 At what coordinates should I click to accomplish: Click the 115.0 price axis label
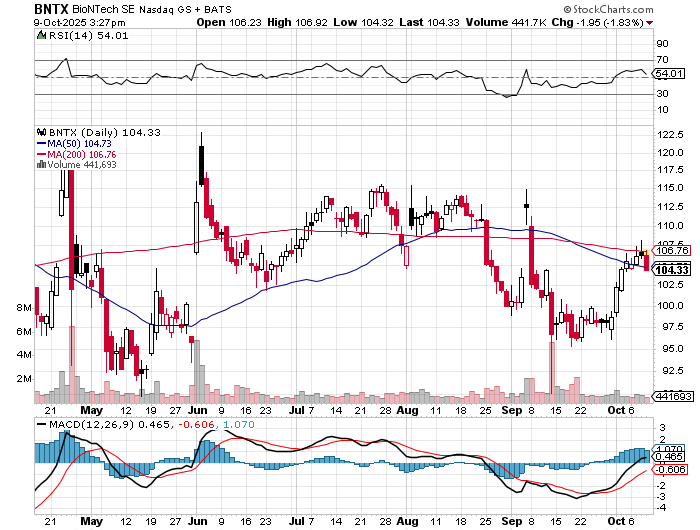point(670,188)
